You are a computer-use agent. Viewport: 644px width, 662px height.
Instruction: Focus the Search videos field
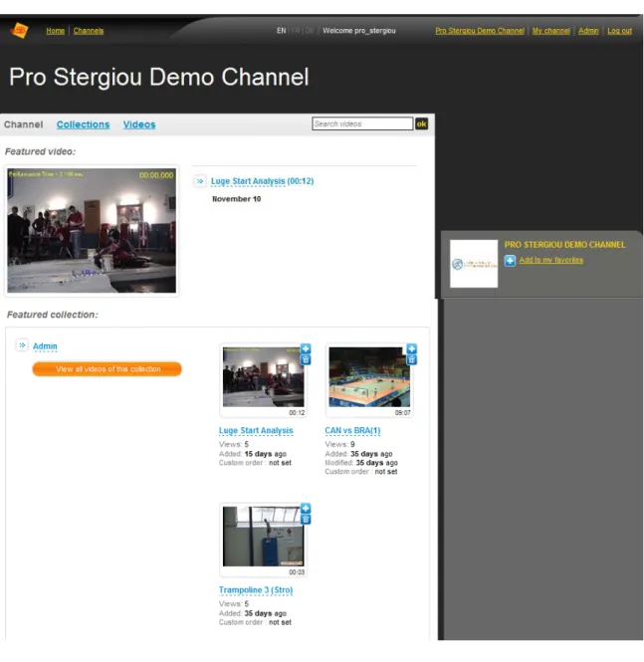pyautogui.click(x=362, y=123)
